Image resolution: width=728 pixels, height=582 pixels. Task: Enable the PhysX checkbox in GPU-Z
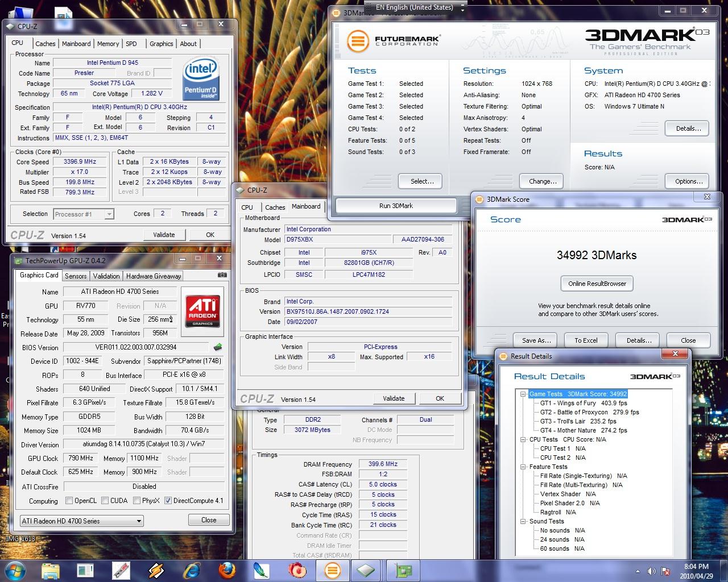[136, 501]
